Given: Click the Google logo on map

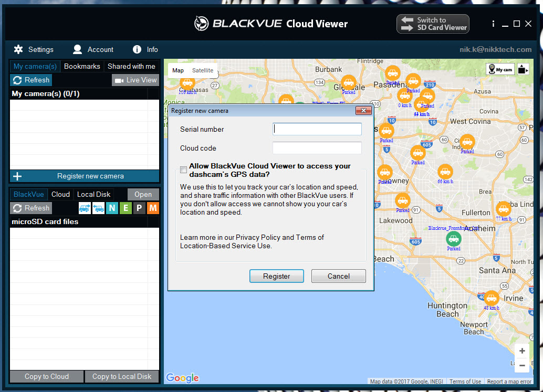Looking at the screenshot, I should pyautogui.click(x=183, y=378).
